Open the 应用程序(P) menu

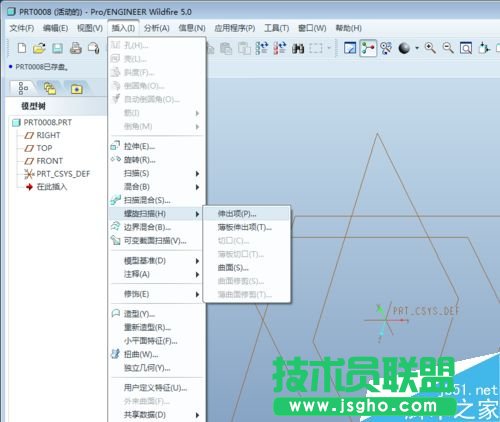pyautogui.click(x=235, y=28)
